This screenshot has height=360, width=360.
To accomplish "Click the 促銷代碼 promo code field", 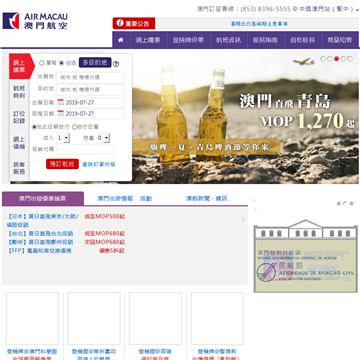I will (85, 149).
